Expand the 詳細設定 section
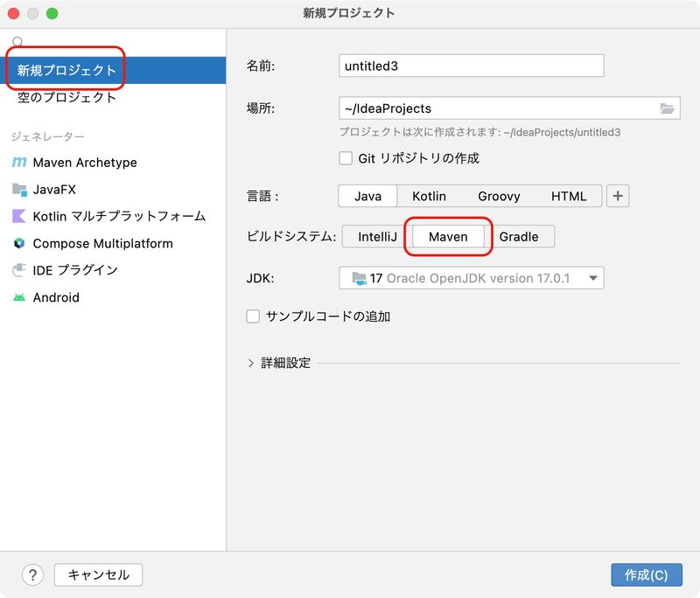This screenshot has height=598, width=700. (251, 363)
